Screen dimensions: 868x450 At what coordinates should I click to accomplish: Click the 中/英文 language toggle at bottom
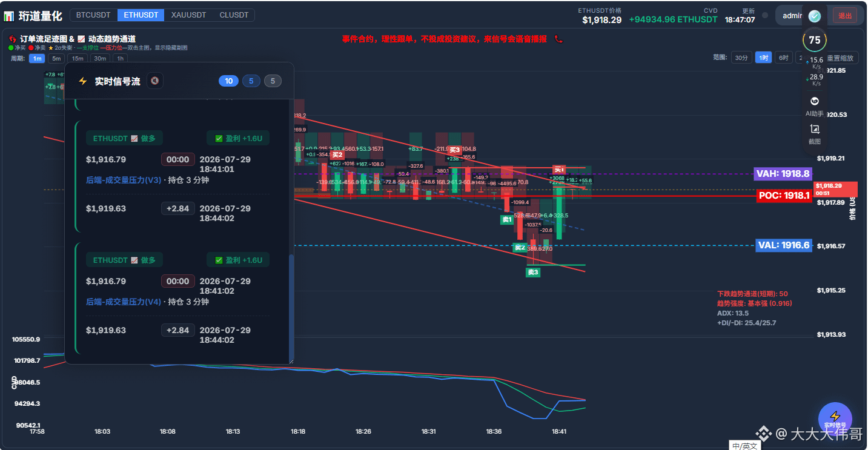[745, 446]
